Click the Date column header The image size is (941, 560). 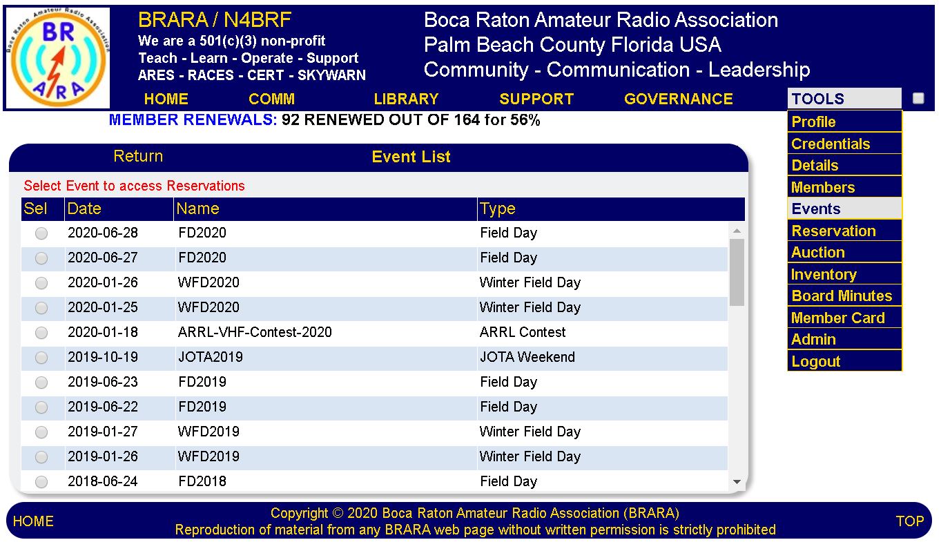point(84,209)
